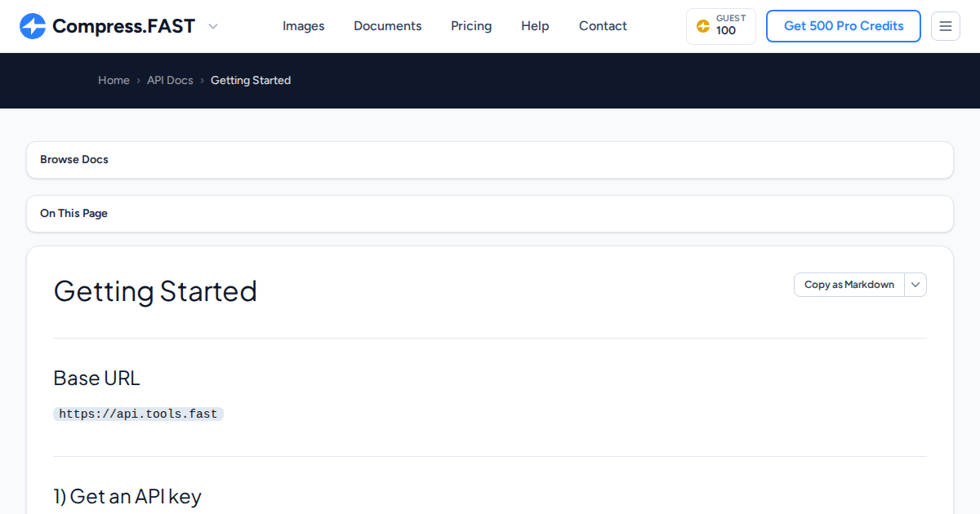Screen dimensions: 980x514
Task: Click the Compress.FAST lightning bolt logo icon
Action: (33, 26)
